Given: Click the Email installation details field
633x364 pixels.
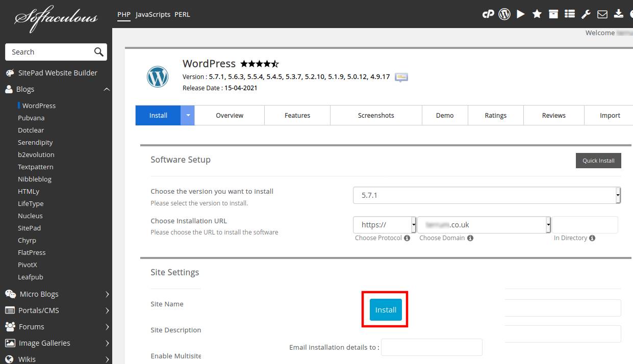Looking at the screenshot, I should pos(432,347).
